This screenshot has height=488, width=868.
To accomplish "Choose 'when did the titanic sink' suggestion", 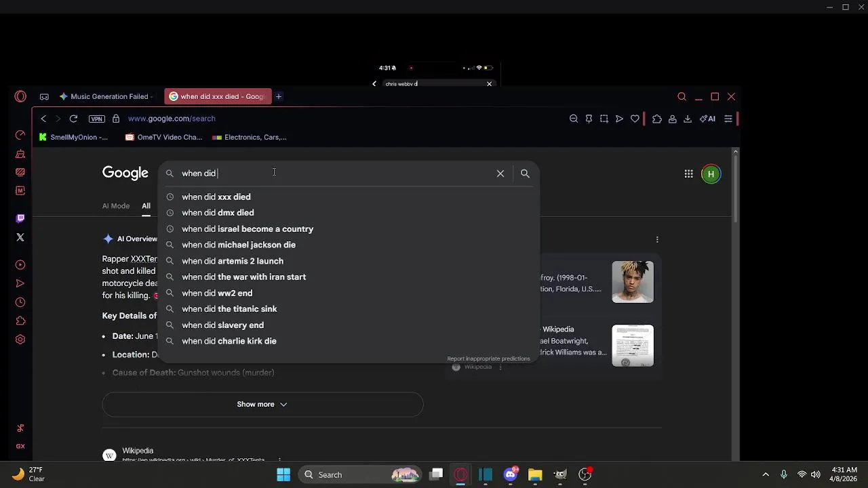I will 349,309.
